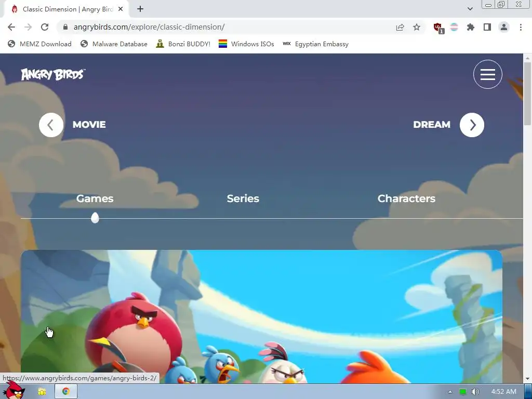Reload the page
The height and width of the screenshot is (399, 532).
tap(45, 27)
